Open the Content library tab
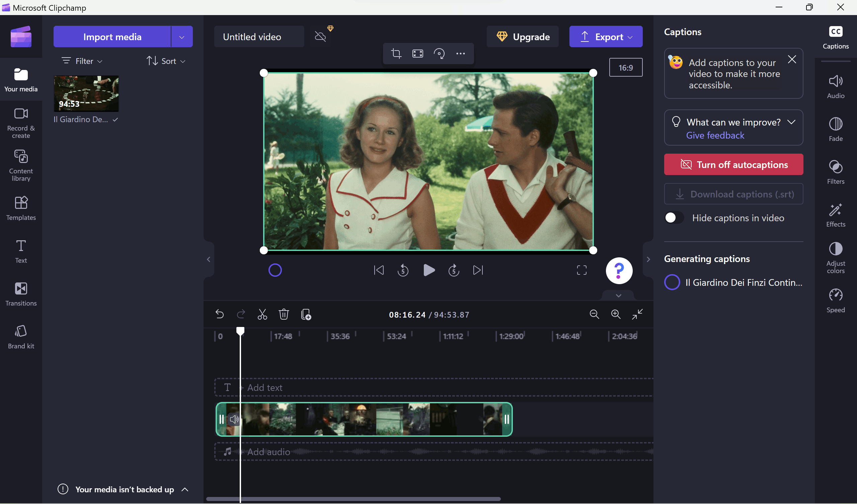The height and width of the screenshot is (504, 857). tap(21, 166)
